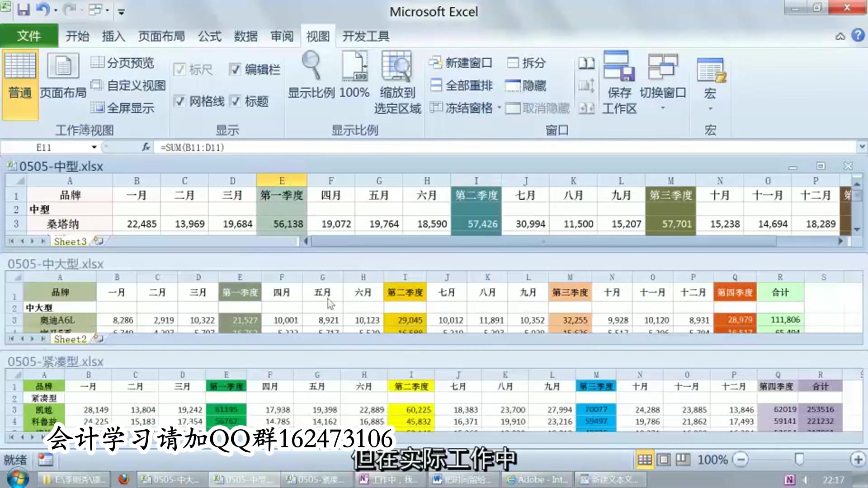Click cell 60,225 in 0505-紧凑型.xlsx
This screenshot has height=488, width=868.
[411, 410]
